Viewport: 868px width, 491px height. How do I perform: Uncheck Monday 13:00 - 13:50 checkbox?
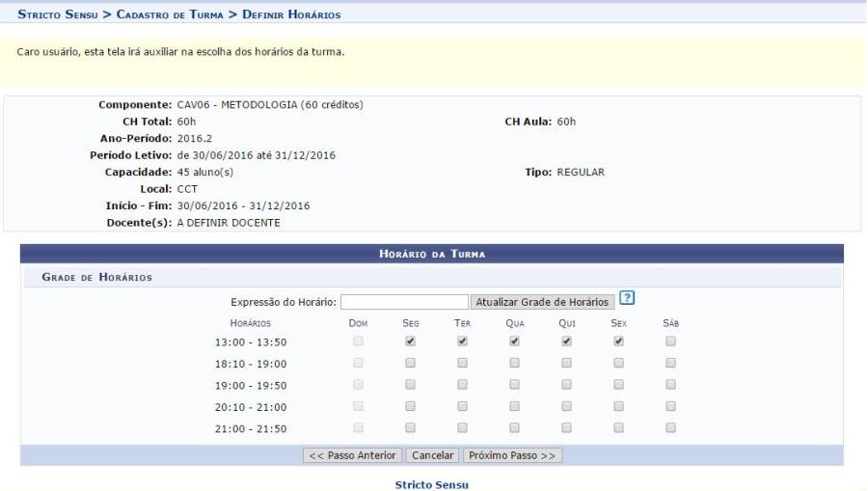411,341
